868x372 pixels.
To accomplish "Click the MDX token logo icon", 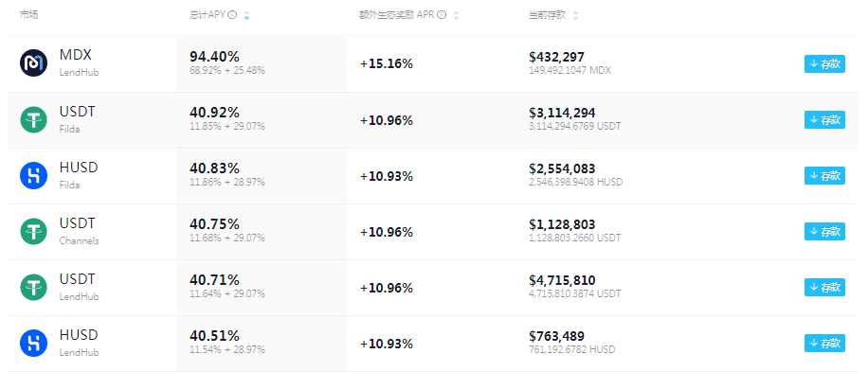I will (x=34, y=63).
